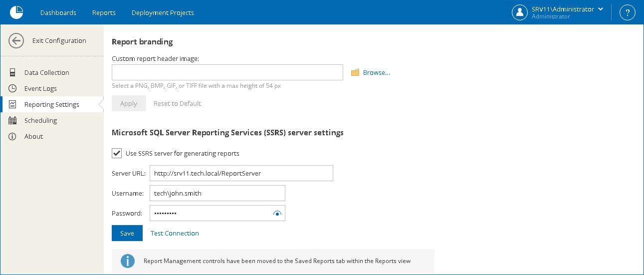This screenshot has width=644, height=275.
Task: Select Reporting Settings in sidebar
Action: [x=51, y=104]
